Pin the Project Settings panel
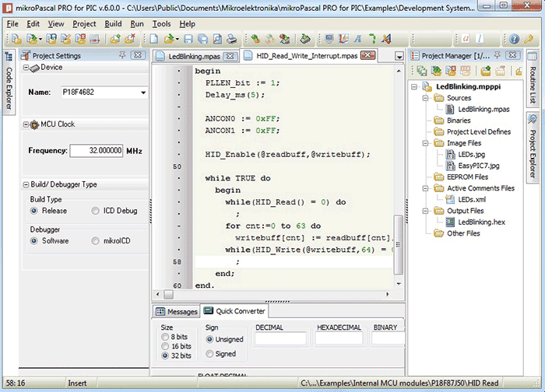The width and height of the screenshot is (545, 392). coord(122,55)
